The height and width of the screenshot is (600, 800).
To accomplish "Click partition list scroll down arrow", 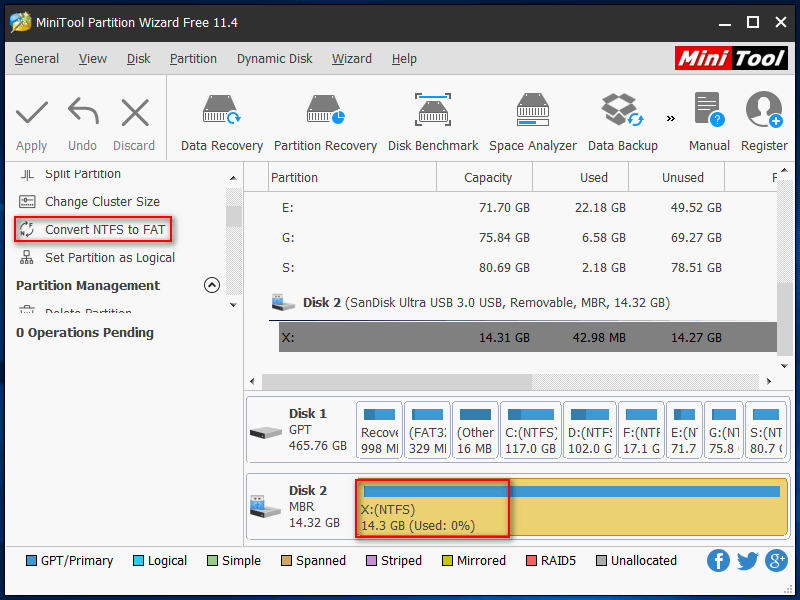I will coord(784,366).
